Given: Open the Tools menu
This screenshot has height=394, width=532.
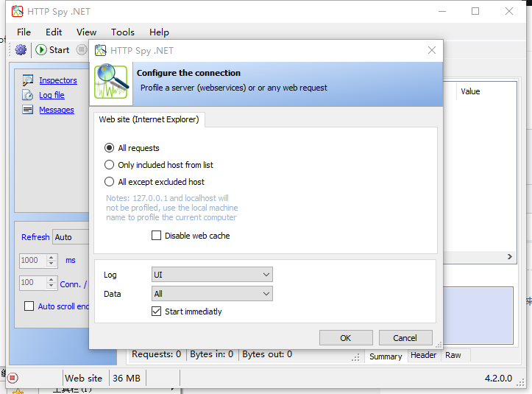Looking at the screenshot, I should tap(123, 32).
